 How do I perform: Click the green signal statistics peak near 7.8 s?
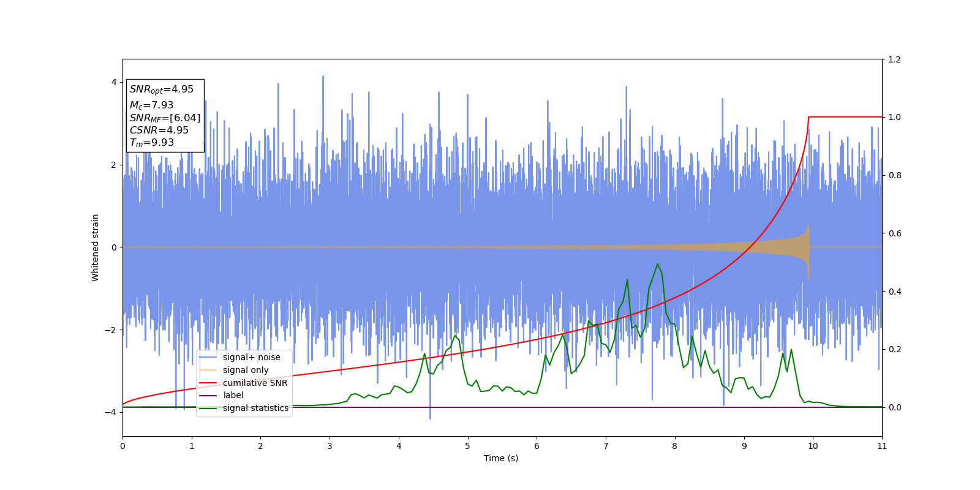click(658, 264)
